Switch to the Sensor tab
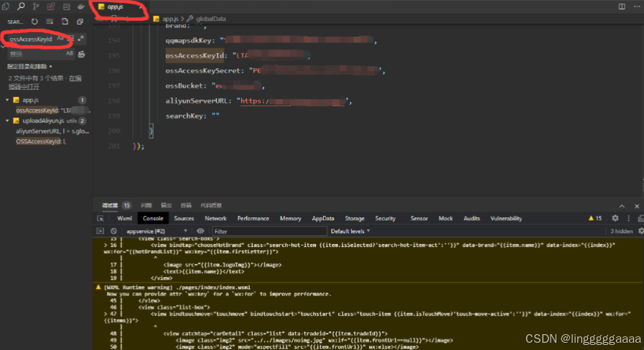The image size is (644, 350). click(419, 218)
